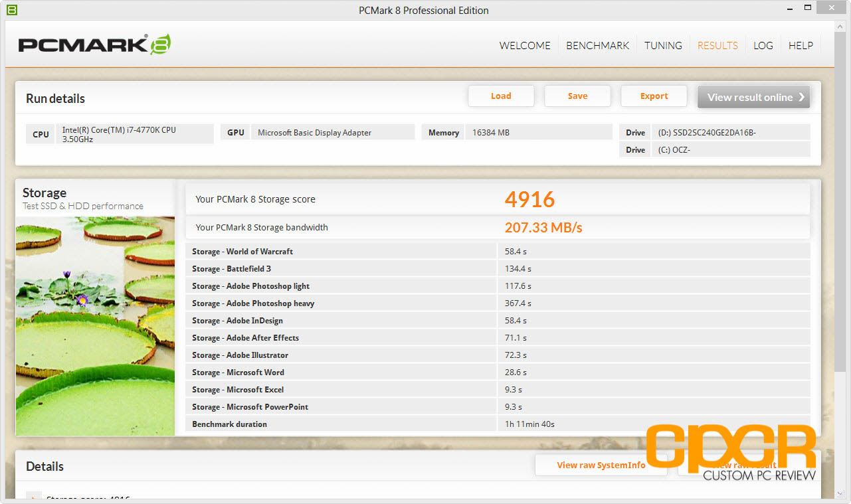Screen dimensions: 851x504
Task: Click Your PCMark 8 Storage score label
Action: pyautogui.click(x=255, y=199)
